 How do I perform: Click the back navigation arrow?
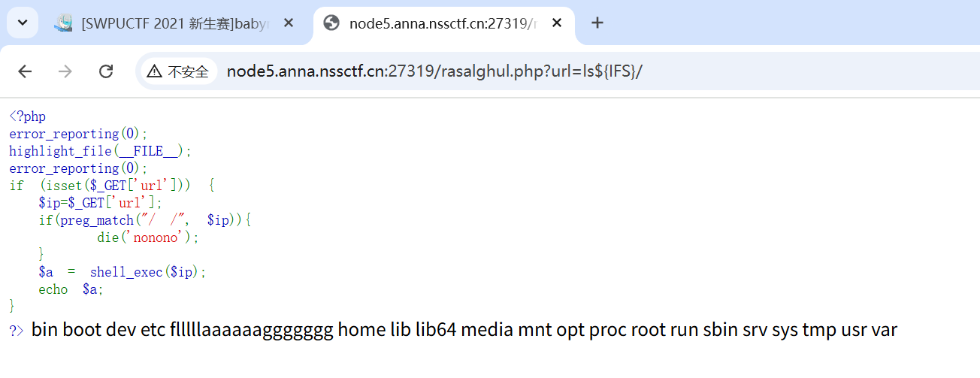coord(25,71)
